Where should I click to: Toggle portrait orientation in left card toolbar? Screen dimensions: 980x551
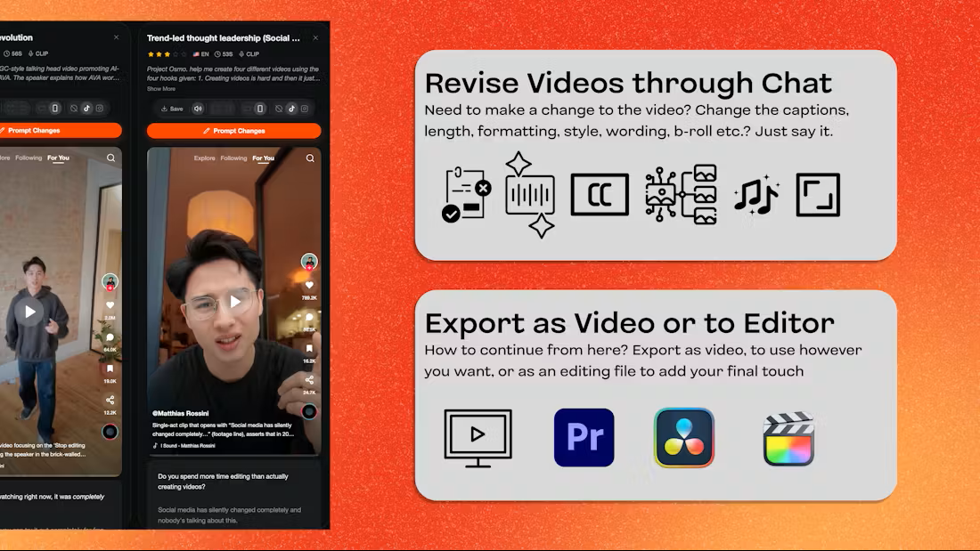point(55,108)
